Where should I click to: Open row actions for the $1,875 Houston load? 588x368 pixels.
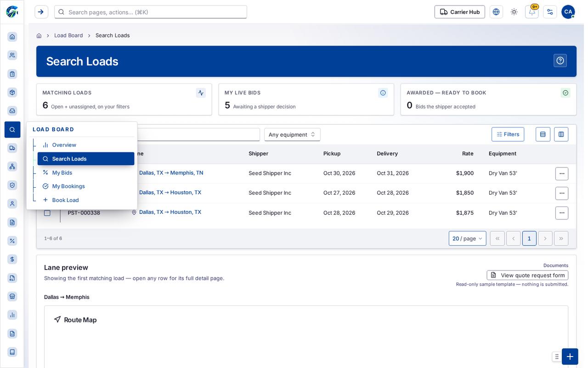(x=562, y=213)
